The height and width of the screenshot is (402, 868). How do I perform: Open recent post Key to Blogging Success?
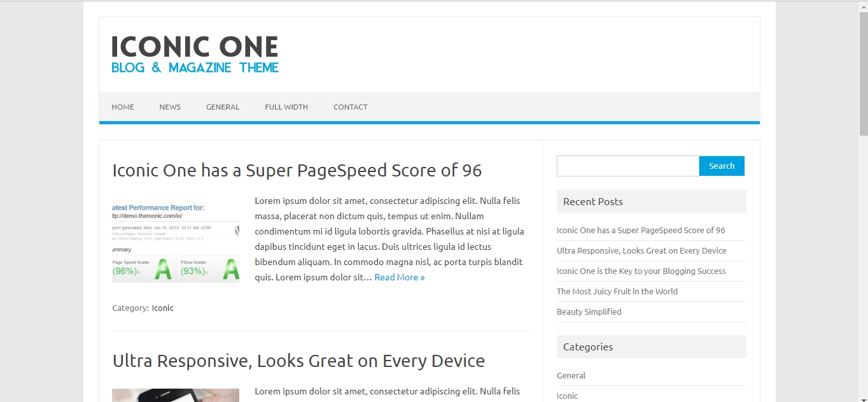(x=641, y=271)
